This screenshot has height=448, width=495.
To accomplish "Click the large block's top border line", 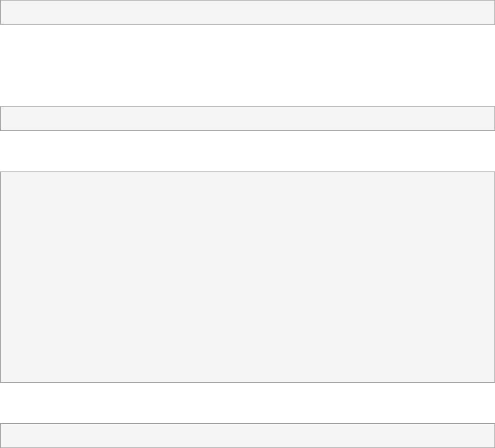I will 247,171.
